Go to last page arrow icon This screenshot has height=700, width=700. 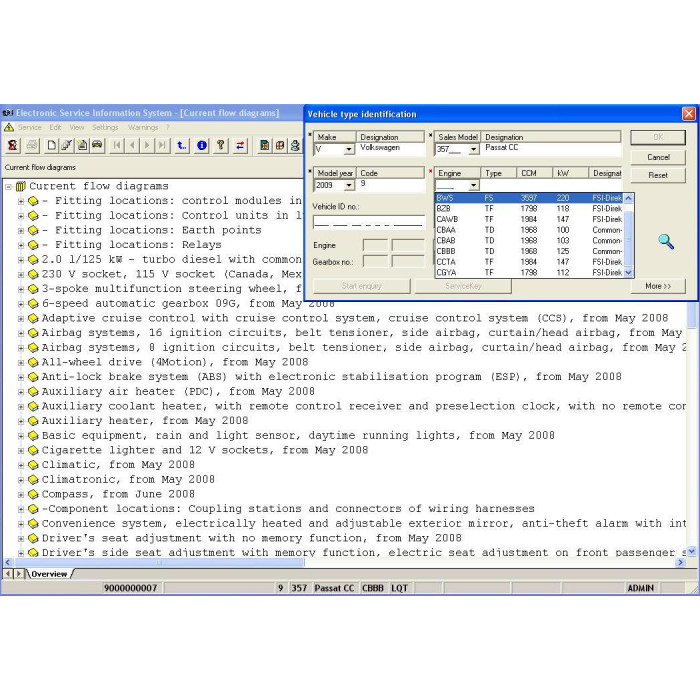coord(162,146)
